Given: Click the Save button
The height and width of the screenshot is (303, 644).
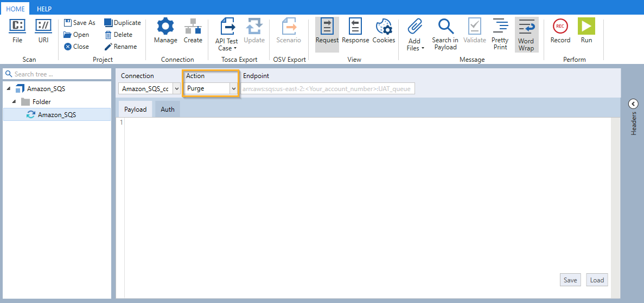Looking at the screenshot, I should pyautogui.click(x=570, y=280).
